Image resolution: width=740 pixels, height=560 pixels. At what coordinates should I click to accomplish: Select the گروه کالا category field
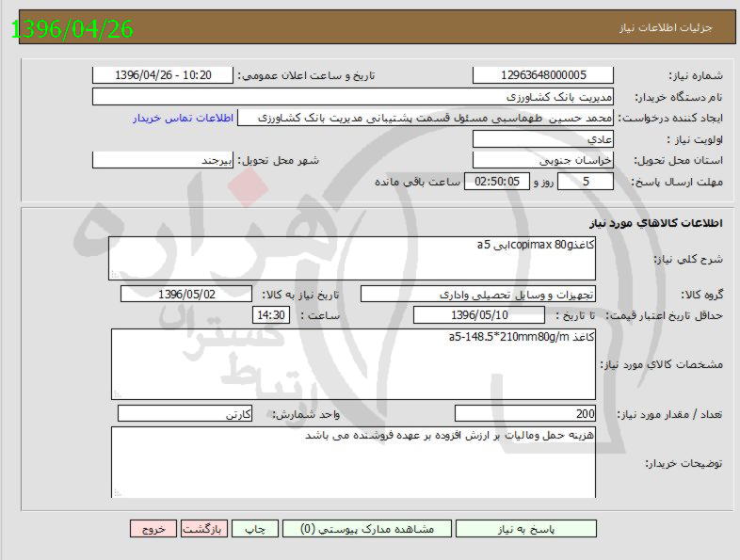(x=477, y=294)
